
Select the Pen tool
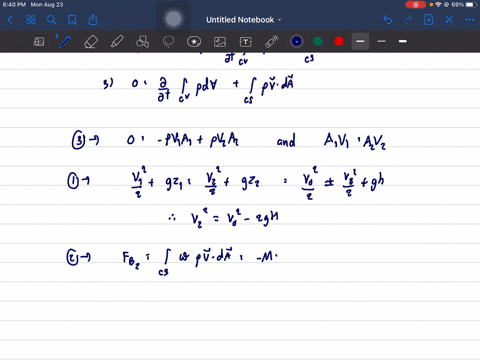(64, 42)
